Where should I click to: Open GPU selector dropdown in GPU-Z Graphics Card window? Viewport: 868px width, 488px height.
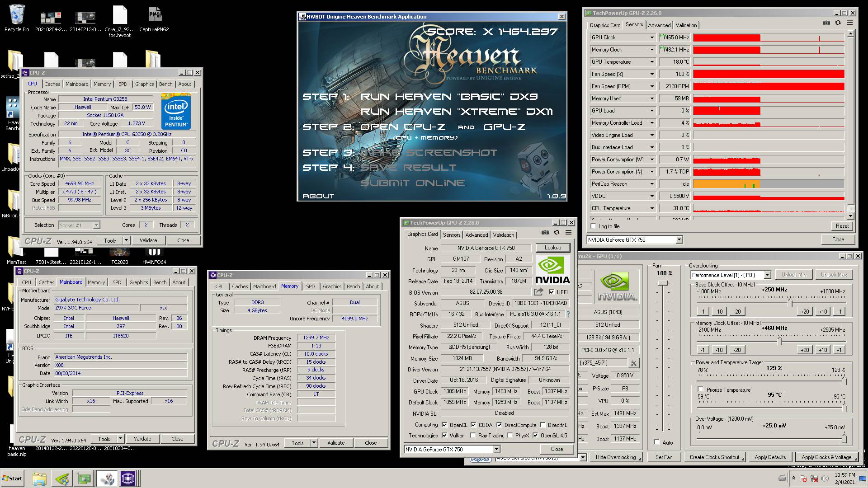(x=496, y=449)
